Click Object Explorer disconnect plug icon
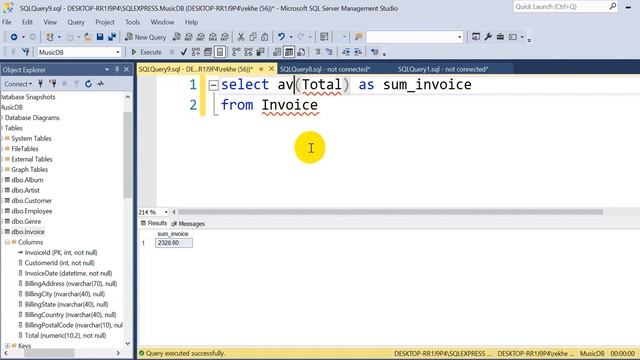The width and height of the screenshot is (640, 360). point(53,84)
